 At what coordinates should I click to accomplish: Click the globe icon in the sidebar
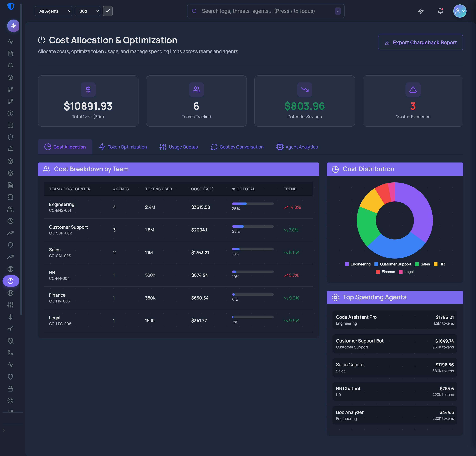10,293
